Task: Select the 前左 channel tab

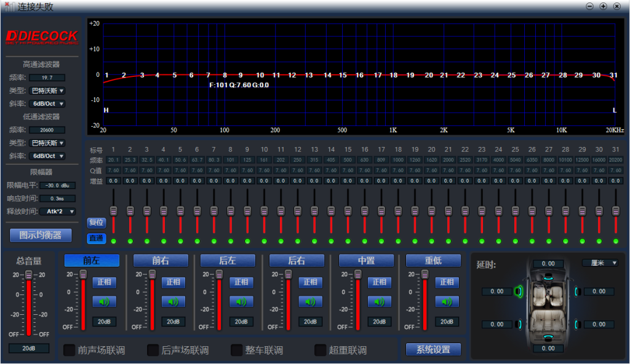Action: click(x=92, y=260)
